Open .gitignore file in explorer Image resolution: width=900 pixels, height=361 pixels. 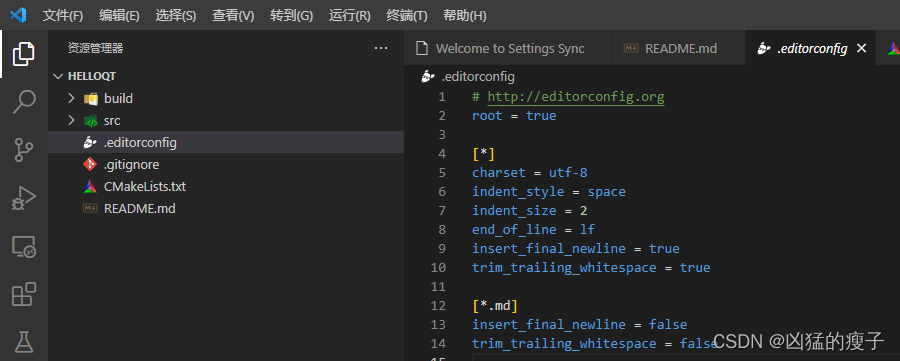tap(226, 165)
